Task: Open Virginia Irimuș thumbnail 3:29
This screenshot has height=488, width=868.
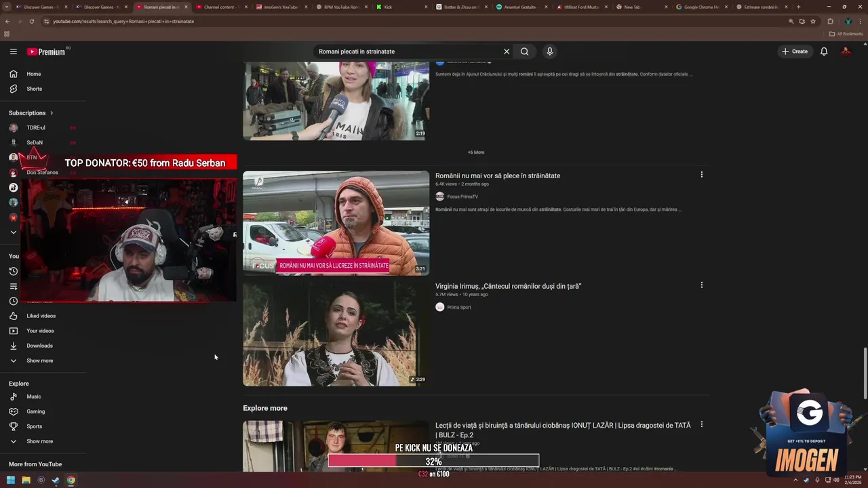Action: (x=336, y=333)
